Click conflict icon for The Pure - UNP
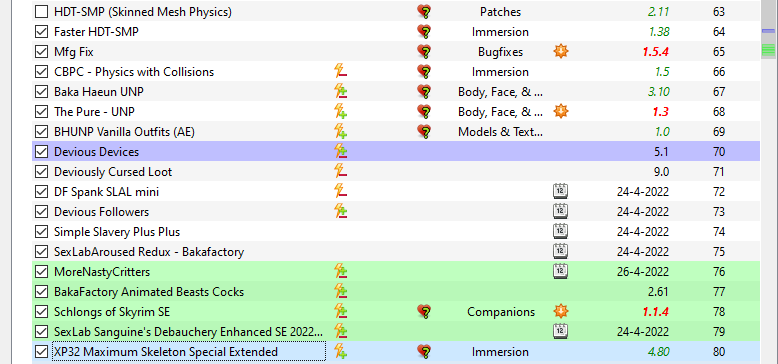This screenshot has width=778, height=364. pyautogui.click(x=340, y=111)
